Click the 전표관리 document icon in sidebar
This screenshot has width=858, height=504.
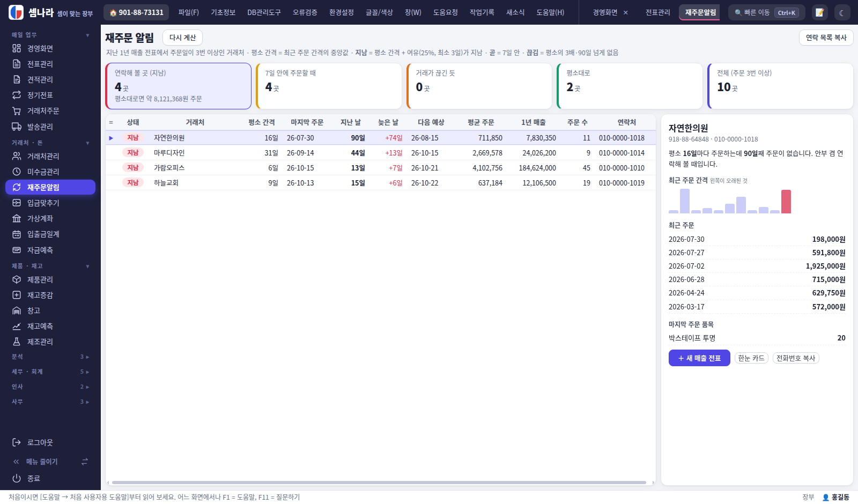tap(17, 64)
